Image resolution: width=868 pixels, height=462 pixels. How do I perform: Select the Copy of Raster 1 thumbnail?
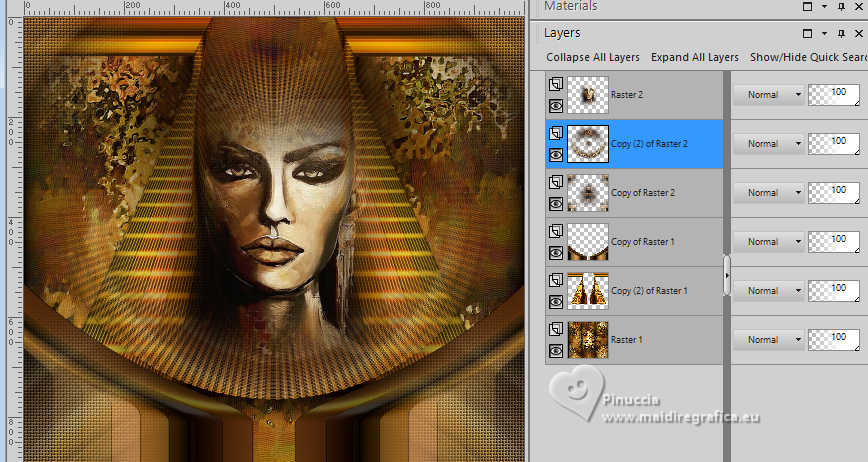click(x=588, y=242)
